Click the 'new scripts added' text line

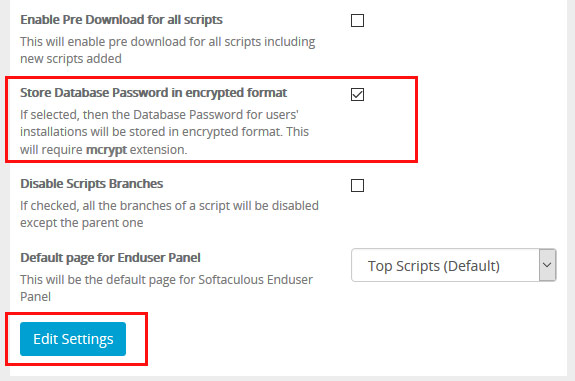tap(71, 59)
